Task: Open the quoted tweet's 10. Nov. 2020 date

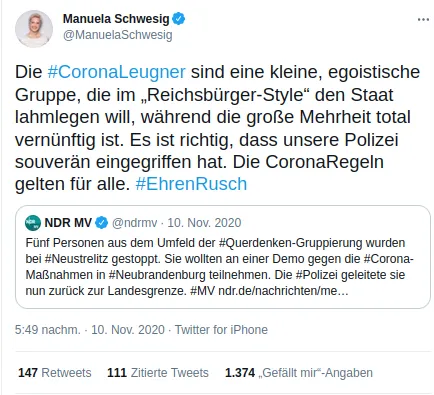Action: [204, 223]
